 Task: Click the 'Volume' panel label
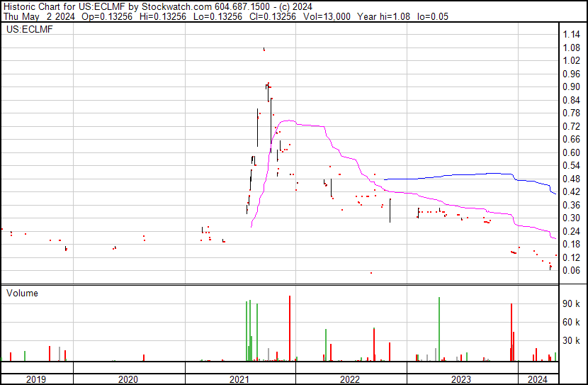coord(22,293)
